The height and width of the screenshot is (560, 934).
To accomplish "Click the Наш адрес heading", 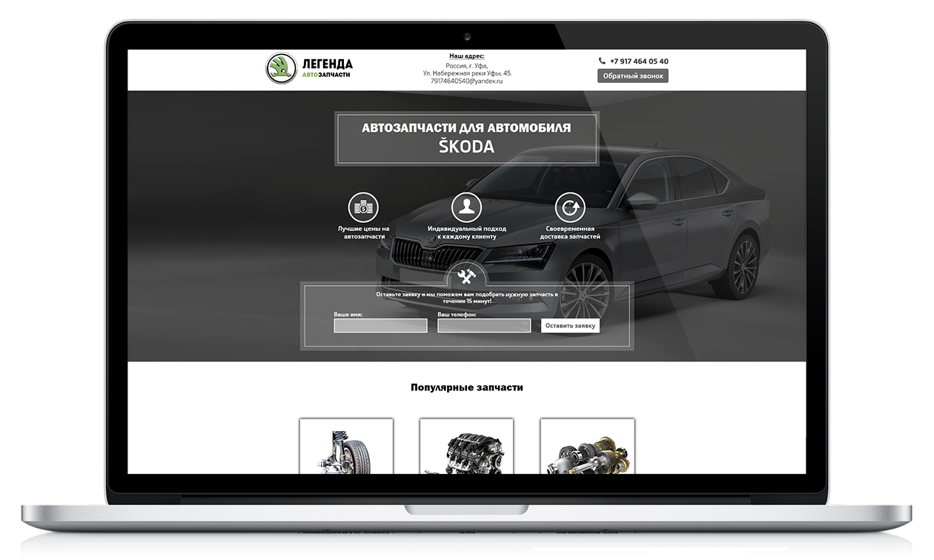I will (467, 56).
